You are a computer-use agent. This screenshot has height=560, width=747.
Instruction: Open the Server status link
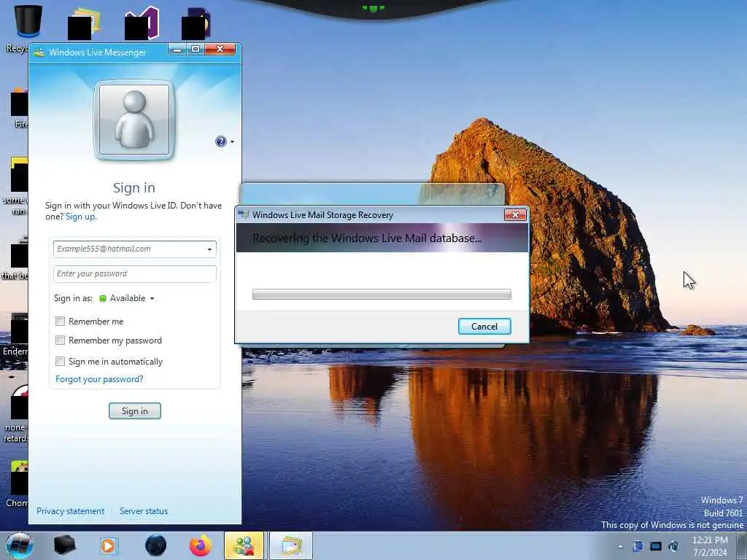tap(144, 511)
